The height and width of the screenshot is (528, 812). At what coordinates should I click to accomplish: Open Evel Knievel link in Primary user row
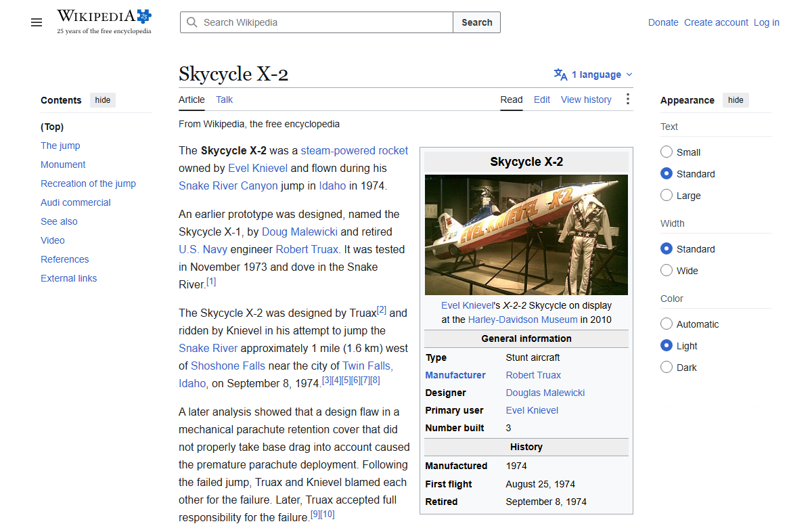point(532,410)
